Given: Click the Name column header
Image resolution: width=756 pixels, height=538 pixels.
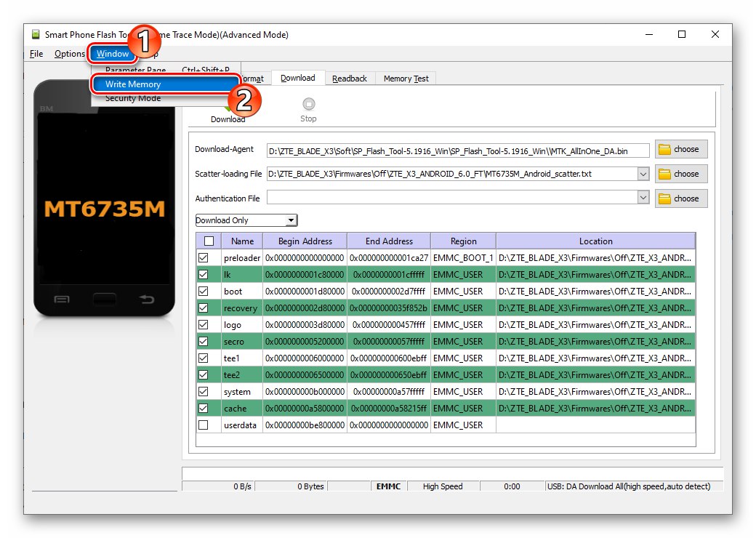Looking at the screenshot, I should (242, 241).
